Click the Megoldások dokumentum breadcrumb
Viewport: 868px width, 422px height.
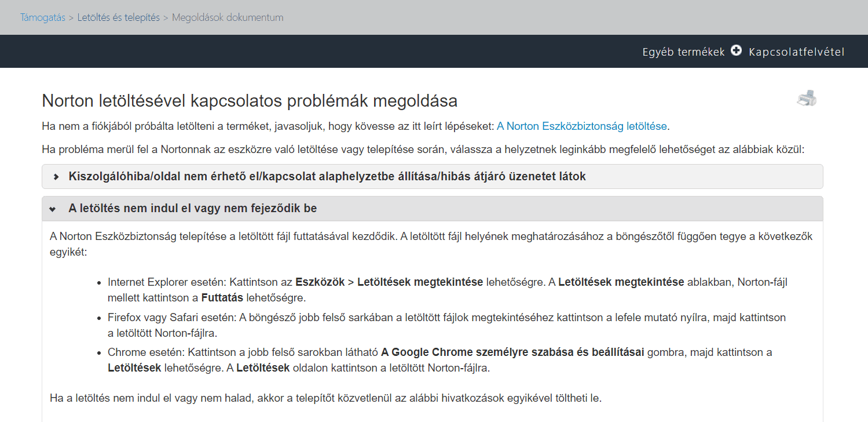(228, 17)
